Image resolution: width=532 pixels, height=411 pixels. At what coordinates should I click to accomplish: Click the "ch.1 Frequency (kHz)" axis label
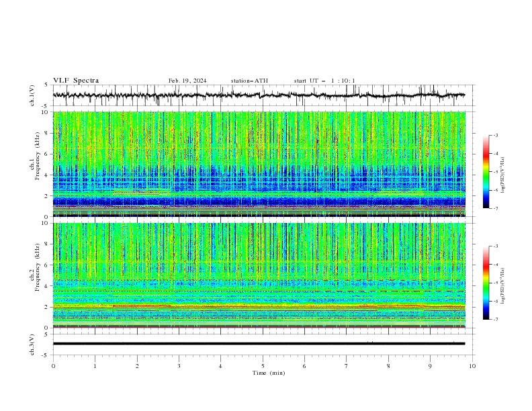(x=35, y=156)
